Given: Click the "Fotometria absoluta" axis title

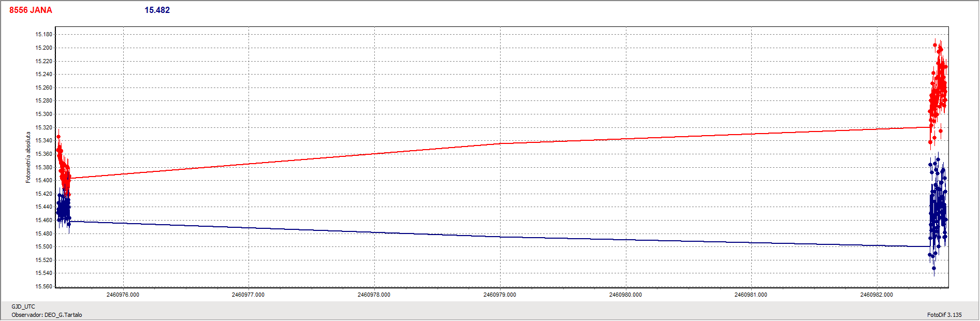Looking at the screenshot, I should 28,157.
